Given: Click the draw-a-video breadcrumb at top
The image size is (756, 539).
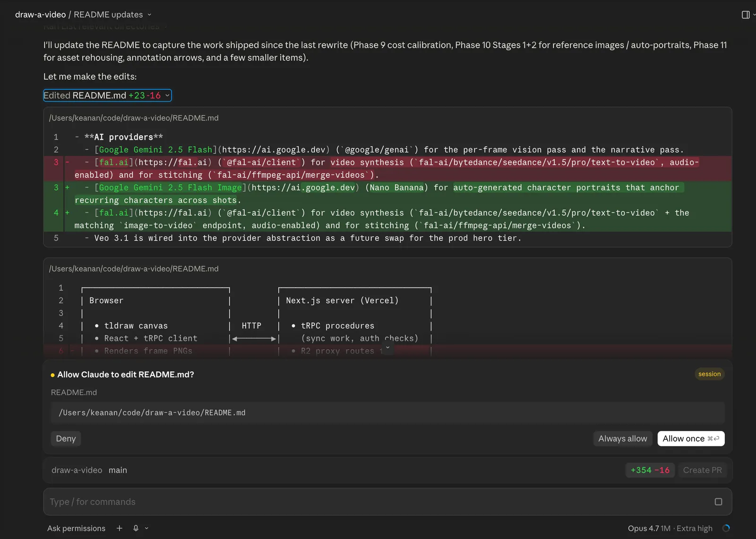Looking at the screenshot, I should [40, 15].
